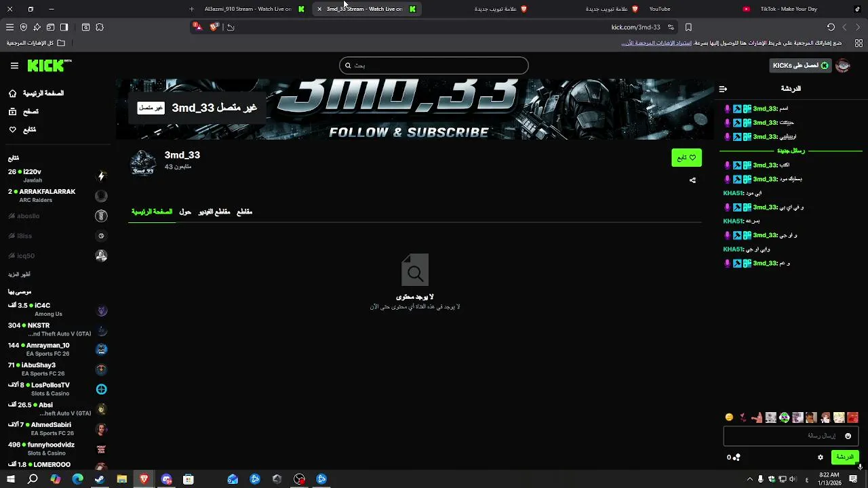This screenshot has height=488, width=868.
Task: Switch to Al3azmi_910 Stream tab
Action: (254, 9)
